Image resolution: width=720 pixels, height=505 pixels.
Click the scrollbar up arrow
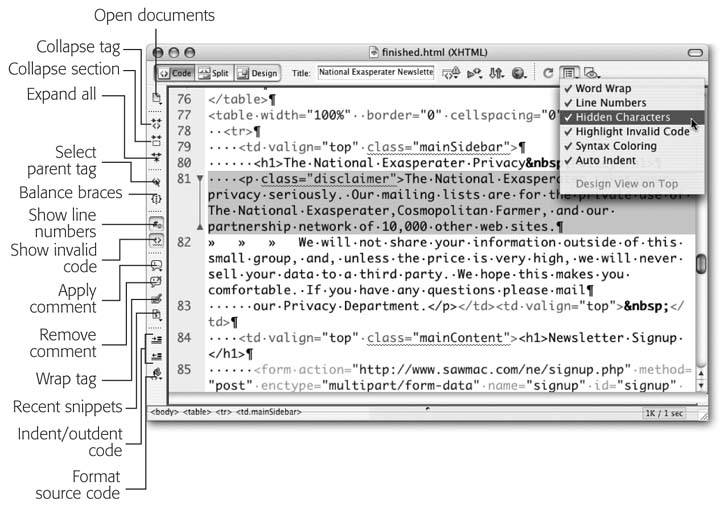[701, 373]
